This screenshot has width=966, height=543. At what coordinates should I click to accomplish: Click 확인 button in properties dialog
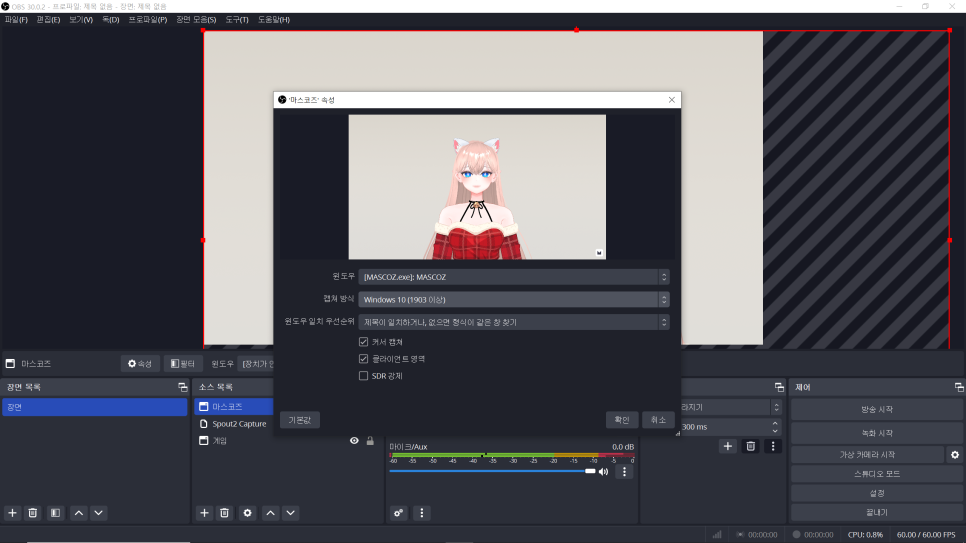[x=622, y=420]
